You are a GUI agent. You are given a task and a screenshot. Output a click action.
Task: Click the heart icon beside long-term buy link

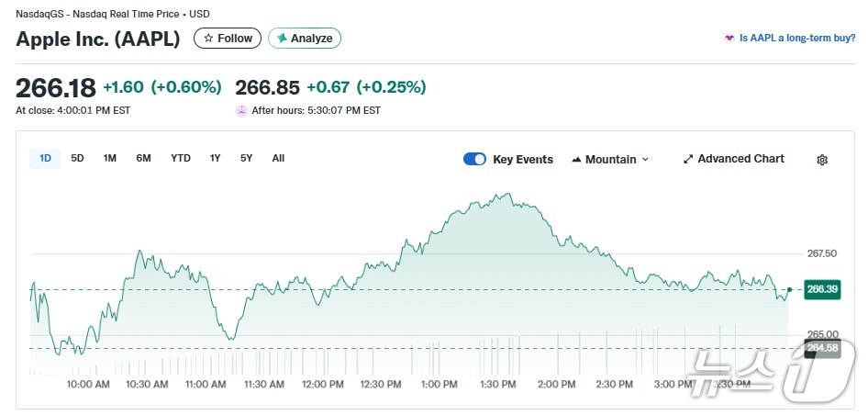[729, 39]
